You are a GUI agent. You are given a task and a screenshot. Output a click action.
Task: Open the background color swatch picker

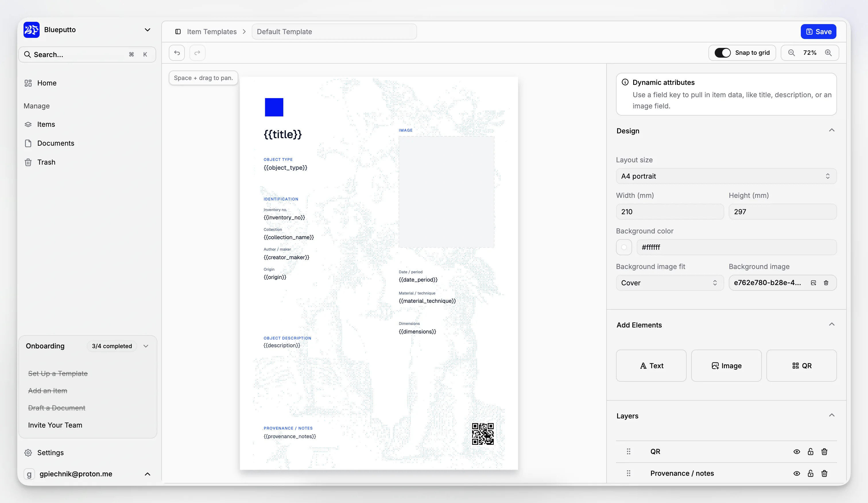click(624, 247)
